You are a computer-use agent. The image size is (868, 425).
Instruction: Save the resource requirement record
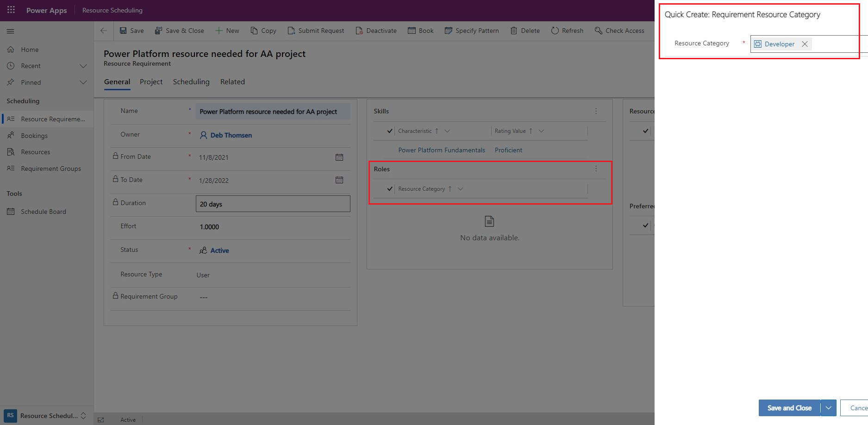pyautogui.click(x=132, y=31)
